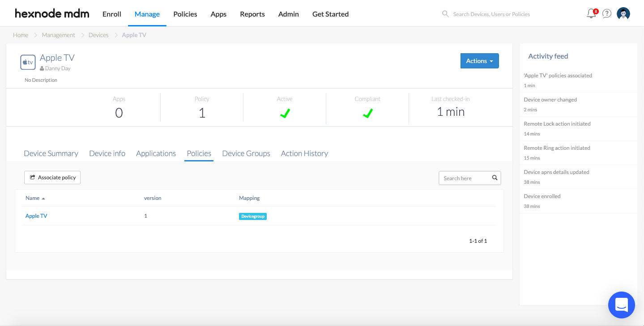Focus the Search Devices, Users or Policies field
The image size is (644, 326).
[491, 14]
